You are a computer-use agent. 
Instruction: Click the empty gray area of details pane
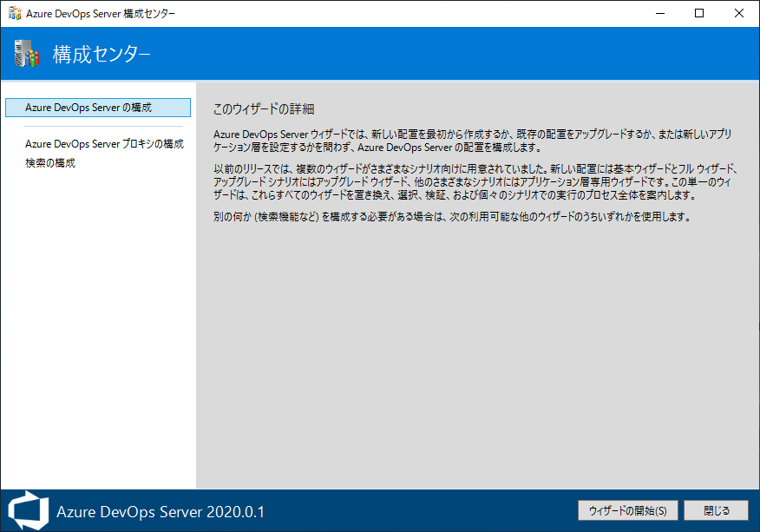click(477, 365)
